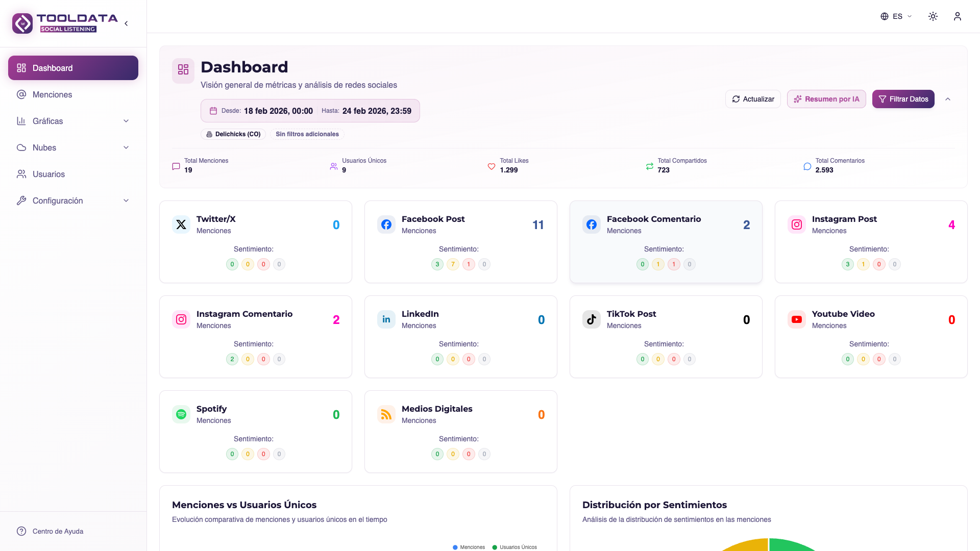
Task: Click the Resumen por IA button
Action: (x=827, y=99)
